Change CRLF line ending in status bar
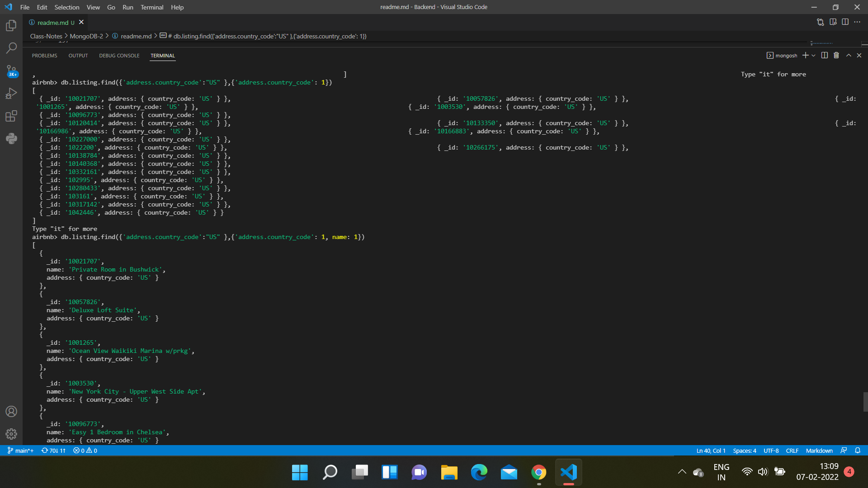The image size is (868, 488). point(792,450)
